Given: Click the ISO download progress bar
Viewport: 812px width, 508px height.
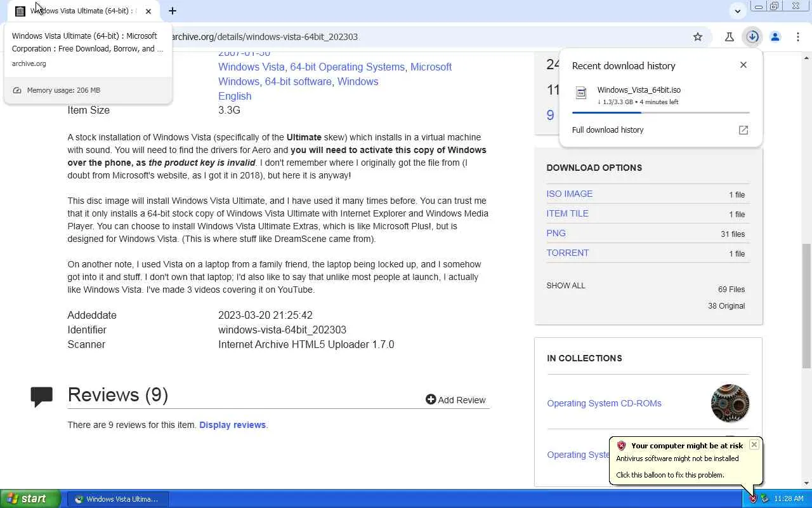Looking at the screenshot, I should click(x=660, y=112).
